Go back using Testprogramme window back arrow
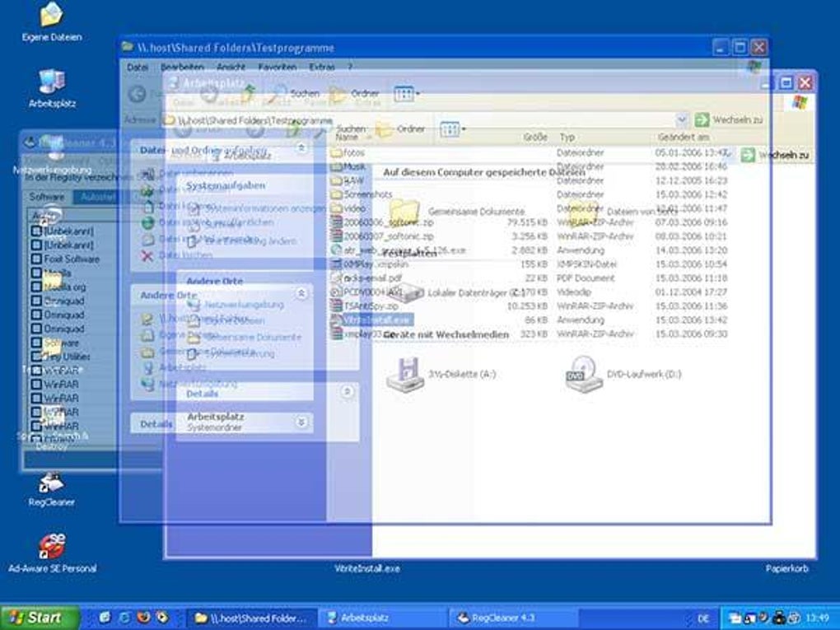This screenshot has width=840, height=630. tap(138, 94)
